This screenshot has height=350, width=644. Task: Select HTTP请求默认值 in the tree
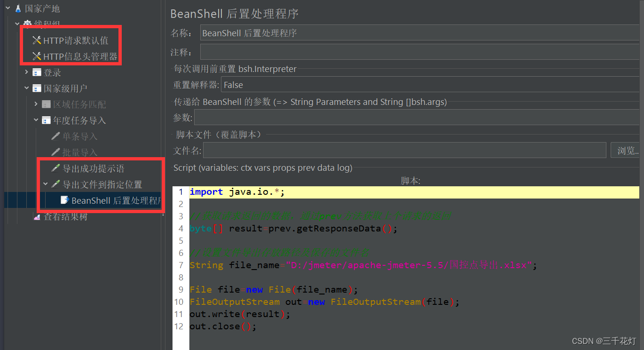(76, 40)
